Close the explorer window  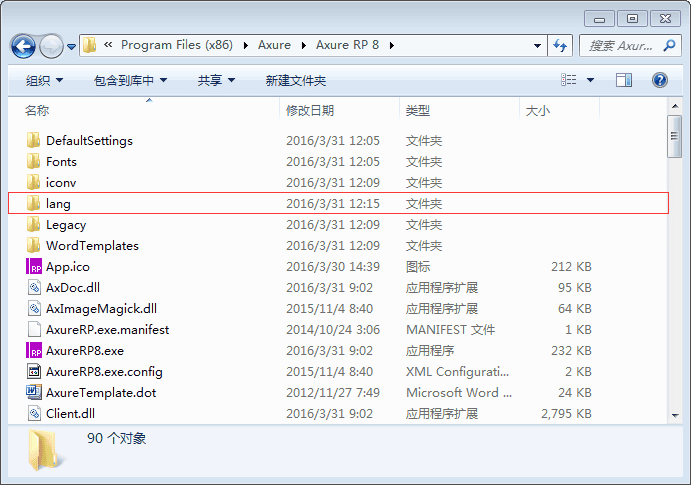[665, 19]
